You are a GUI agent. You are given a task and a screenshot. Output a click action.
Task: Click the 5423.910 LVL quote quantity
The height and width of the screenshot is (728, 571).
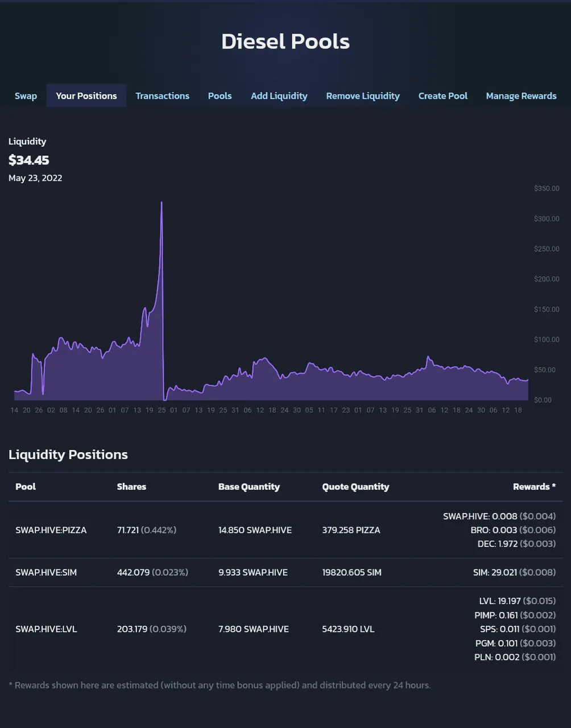(x=348, y=629)
